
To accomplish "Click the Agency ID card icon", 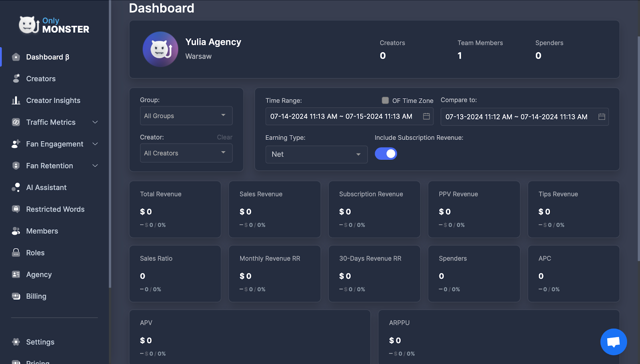I will [16, 274].
